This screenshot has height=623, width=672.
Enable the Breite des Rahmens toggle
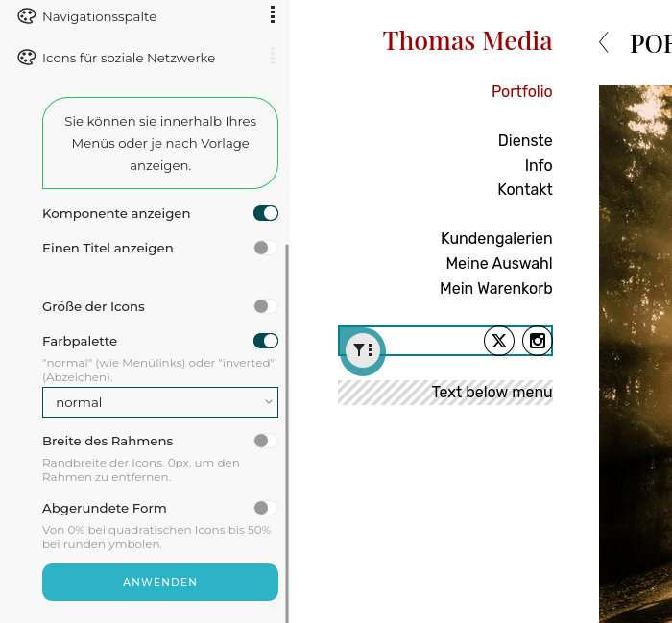tap(266, 441)
